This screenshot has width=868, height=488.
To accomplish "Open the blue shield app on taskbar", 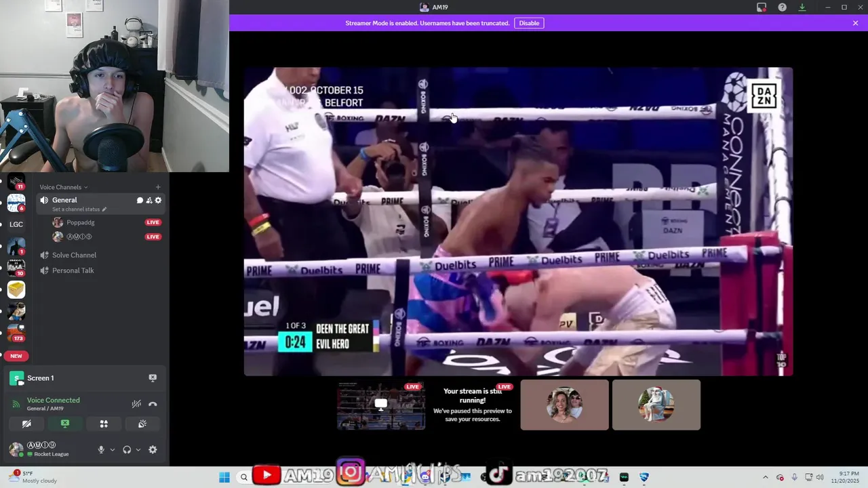I will 644,477.
